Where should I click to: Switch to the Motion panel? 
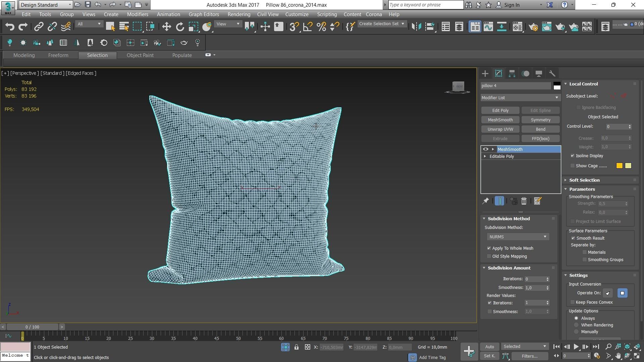pyautogui.click(x=525, y=74)
